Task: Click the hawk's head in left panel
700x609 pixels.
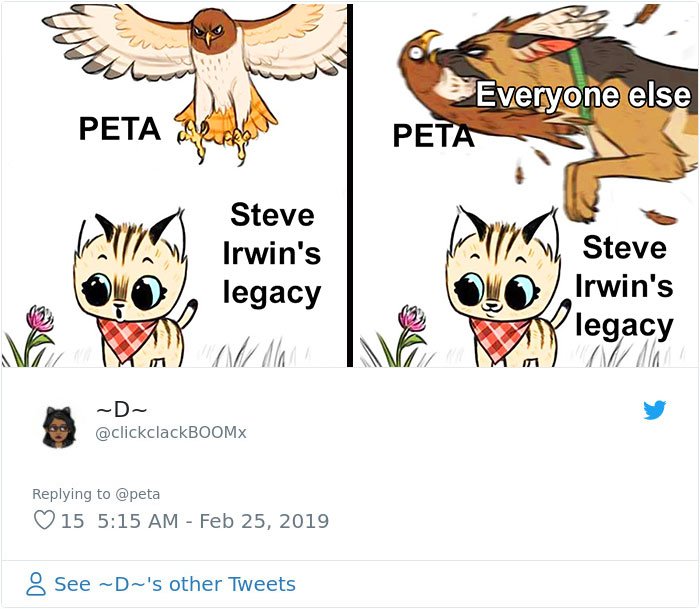Action: 208,31
